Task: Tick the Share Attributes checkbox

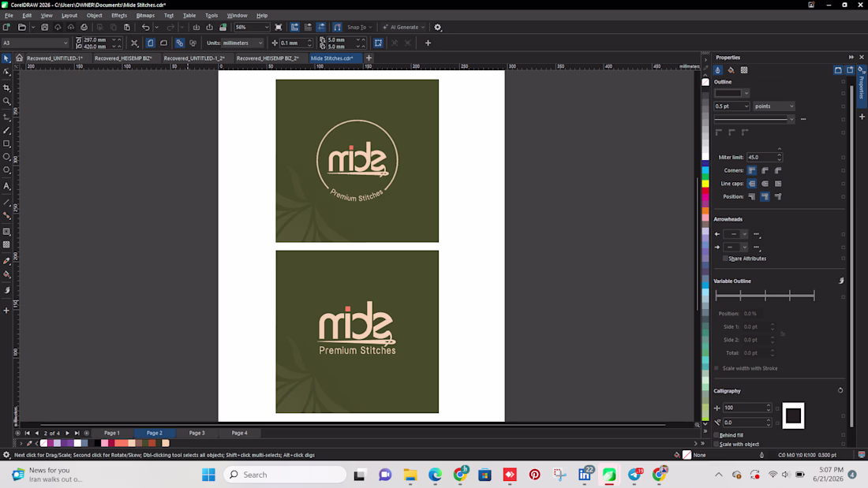Action: (x=725, y=259)
